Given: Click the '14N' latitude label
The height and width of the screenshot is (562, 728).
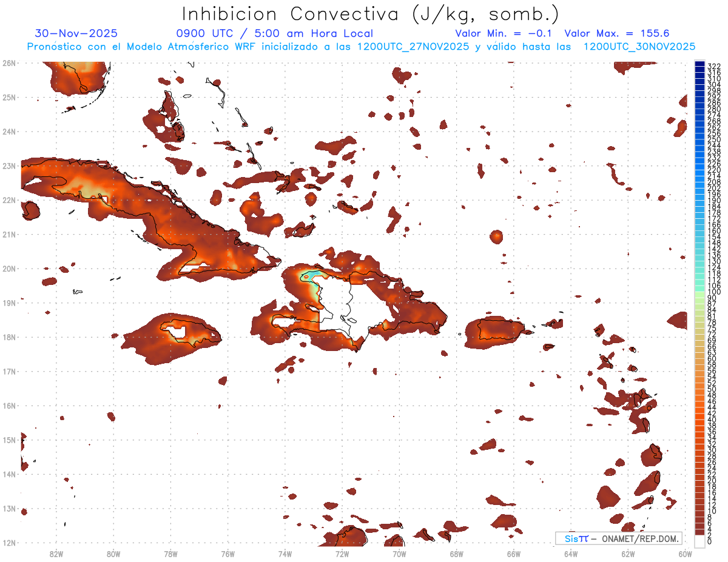Looking at the screenshot, I should click(x=9, y=474).
